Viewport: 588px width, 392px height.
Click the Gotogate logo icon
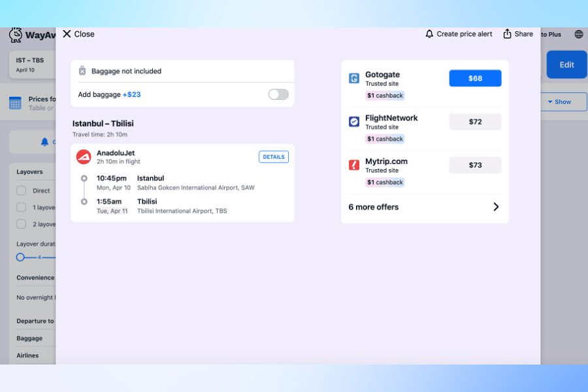coord(354,78)
